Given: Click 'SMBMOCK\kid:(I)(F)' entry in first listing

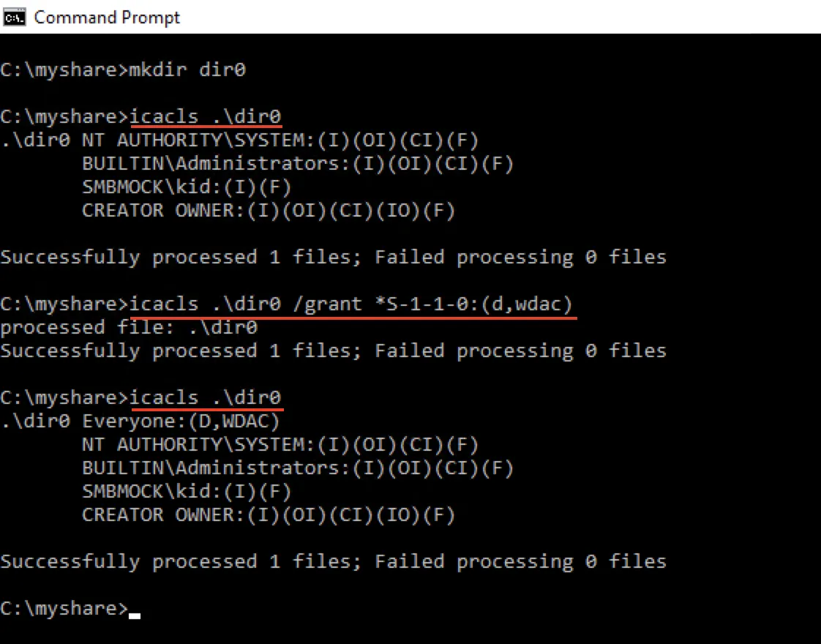Looking at the screenshot, I should click(x=187, y=187).
